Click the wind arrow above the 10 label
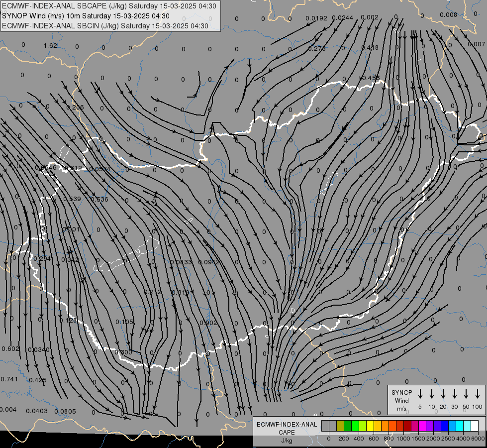Screen dimensions: 487x448 431,393
